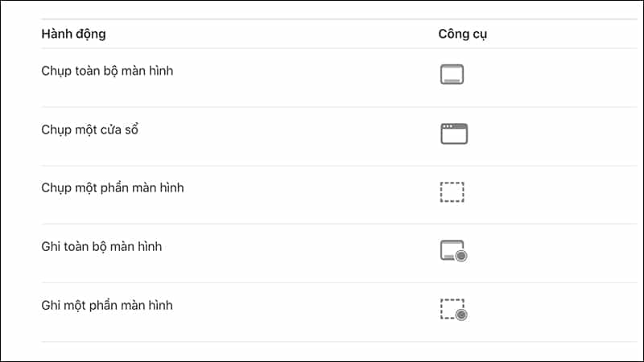644x362 pixels.
Task: Click the title bar dots of window icon
Action: coord(447,127)
